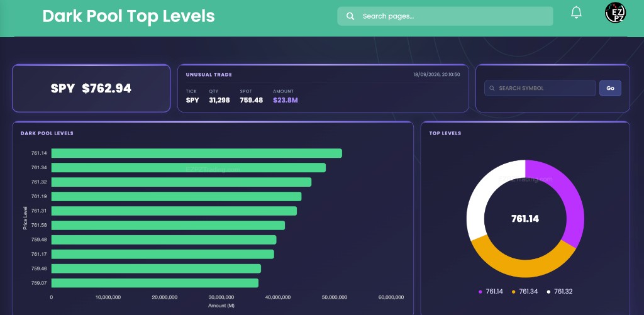Screen dimensions: 644x315
Task: Open the EZPZ profile avatar
Action: coord(615,13)
